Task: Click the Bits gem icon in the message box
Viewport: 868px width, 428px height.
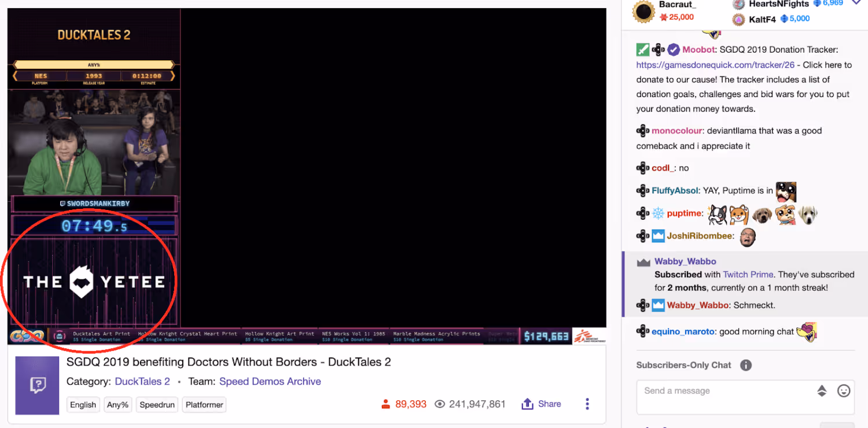Action: coord(822,390)
